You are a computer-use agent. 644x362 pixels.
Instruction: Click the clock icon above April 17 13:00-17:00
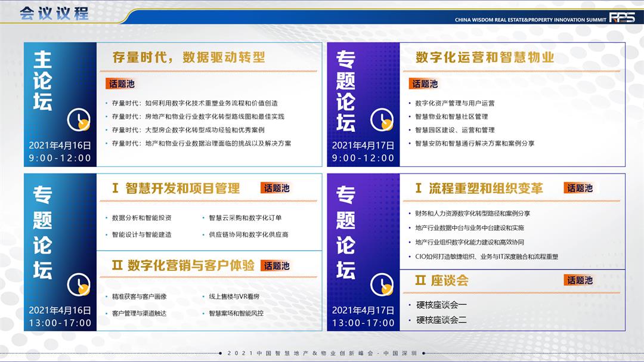(382, 284)
